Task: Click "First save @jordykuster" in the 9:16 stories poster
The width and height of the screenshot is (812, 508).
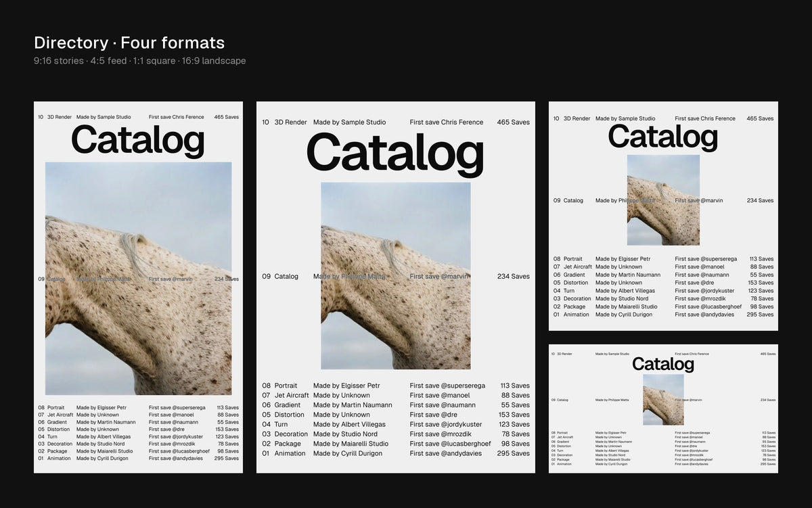Action: (176, 437)
